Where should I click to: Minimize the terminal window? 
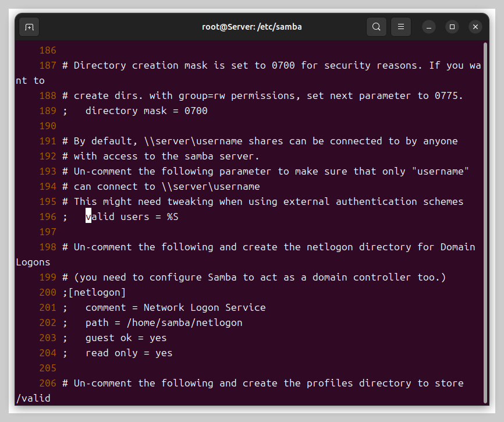click(x=429, y=27)
